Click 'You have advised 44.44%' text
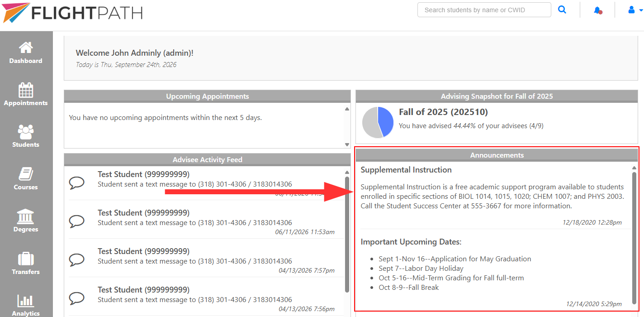The image size is (644, 317). point(471,126)
